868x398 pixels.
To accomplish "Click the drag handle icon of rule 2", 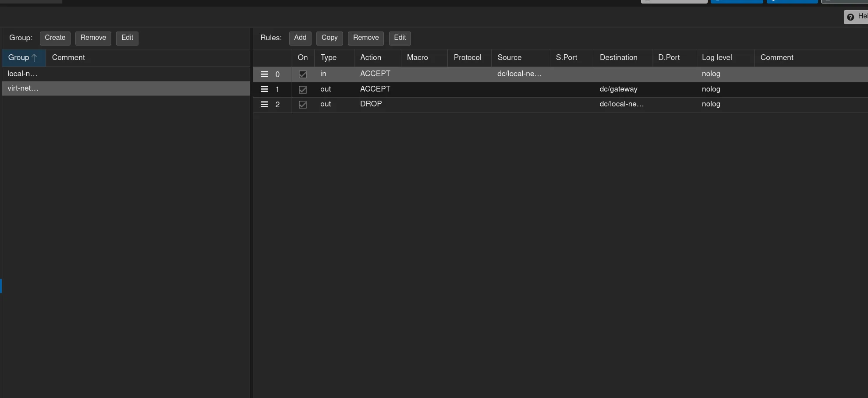I will click(264, 105).
